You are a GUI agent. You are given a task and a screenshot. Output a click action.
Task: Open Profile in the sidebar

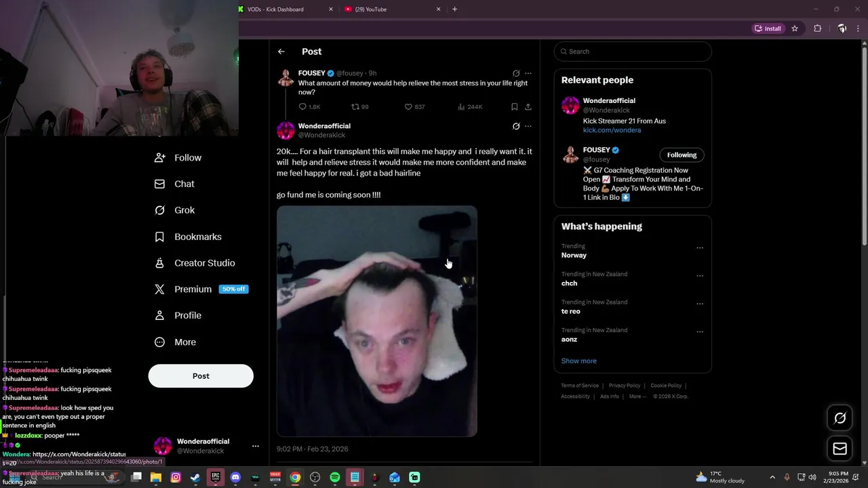(178, 315)
